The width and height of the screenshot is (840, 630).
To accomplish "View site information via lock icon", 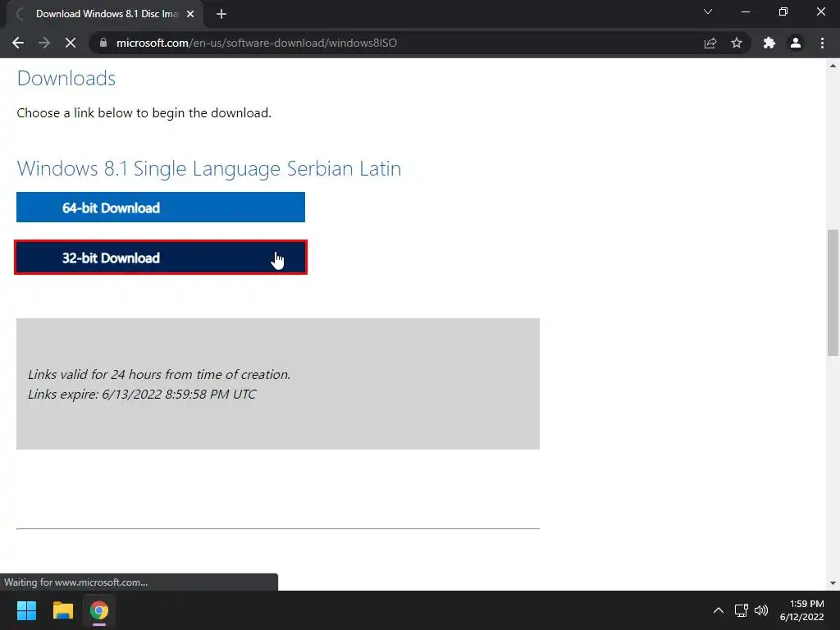I will [x=103, y=43].
